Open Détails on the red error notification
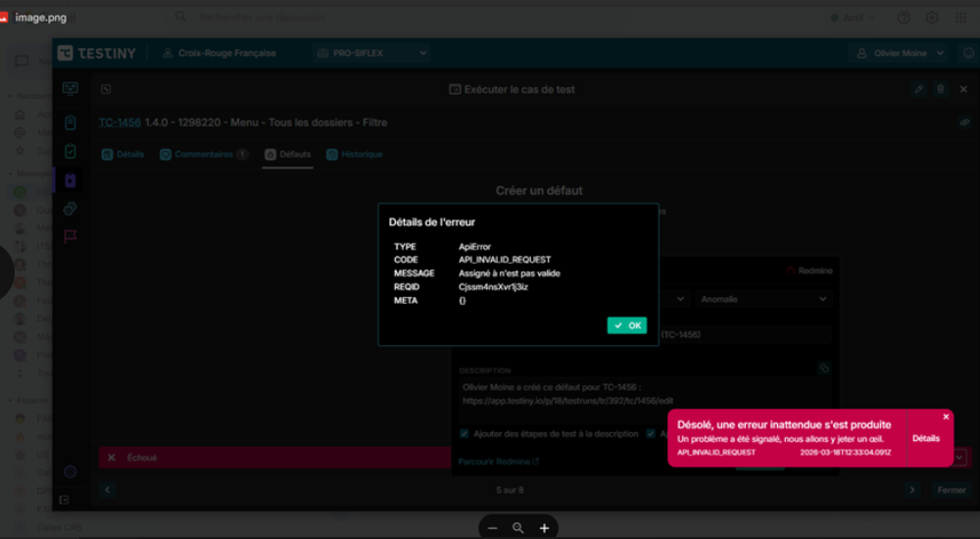Image resolution: width=980 pixels, height=539 pixels. 925,438
